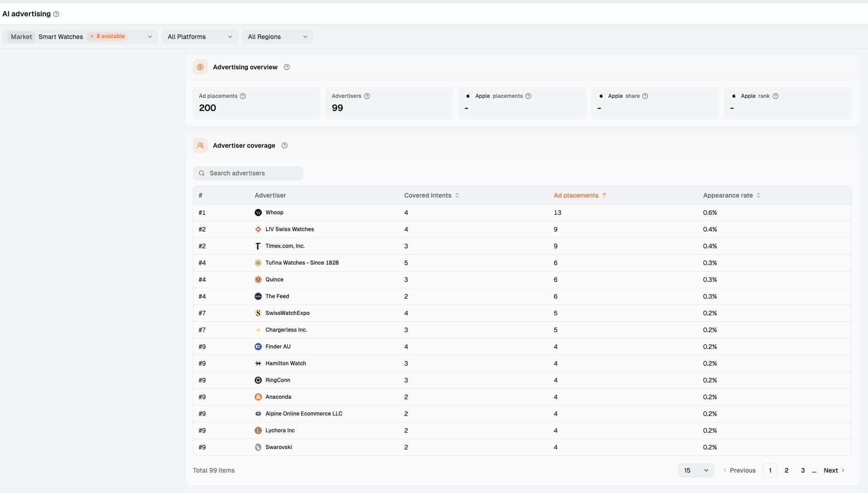Go to page 3 of advertisers

click(x=803, y=470)
